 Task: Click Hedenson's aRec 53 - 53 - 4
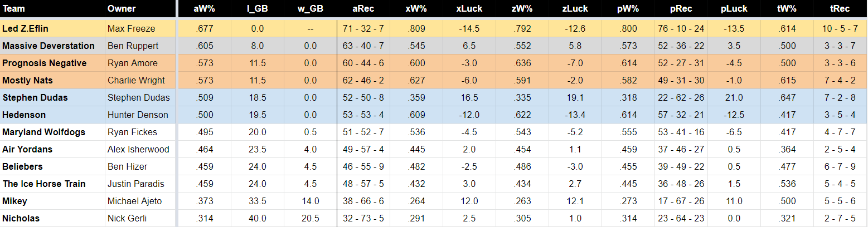coord(363,115)
